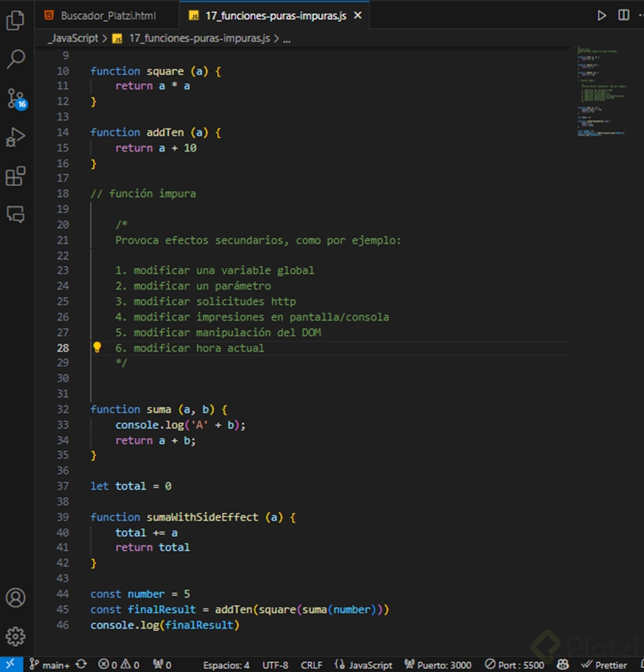Open the Explorer view in activity bar
This screenshot has width=644, height=672.
pyautogui.click(x=15, y=21)
